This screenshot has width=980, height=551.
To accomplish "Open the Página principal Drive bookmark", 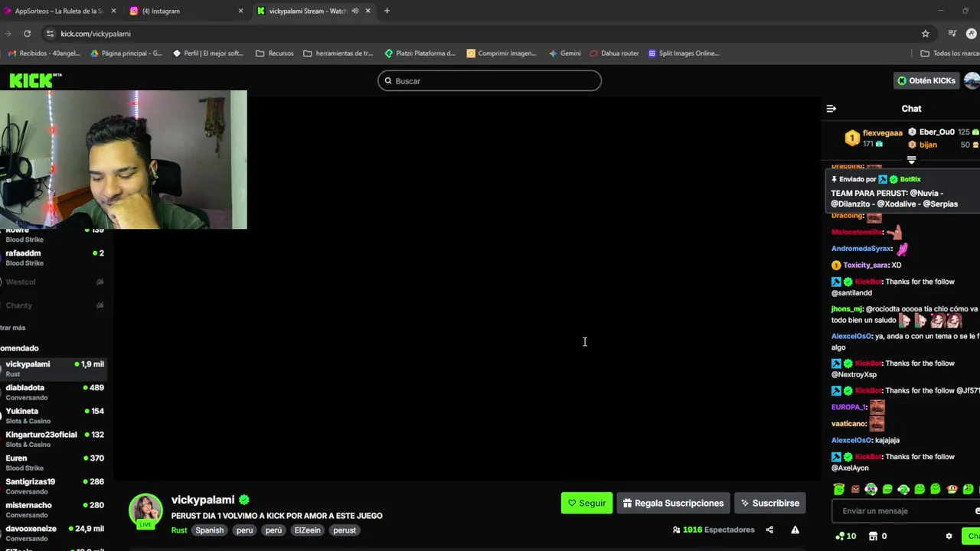I will click(x=126, y=54).
